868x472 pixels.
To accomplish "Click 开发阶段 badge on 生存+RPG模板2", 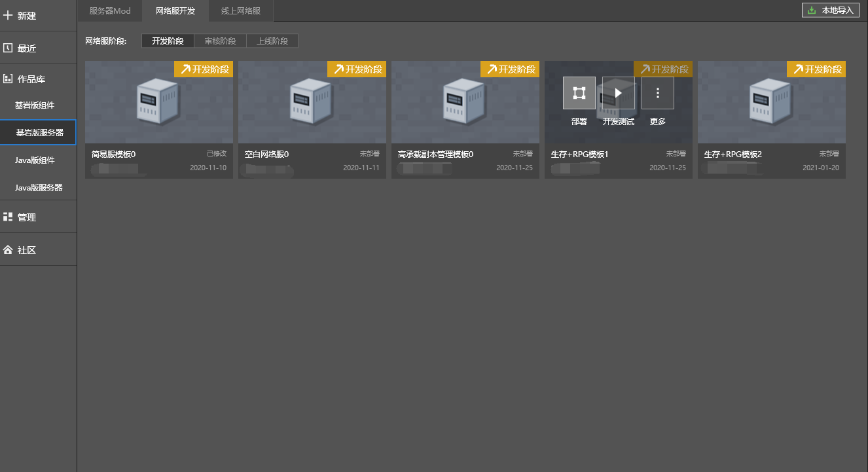I will [816, 69].
